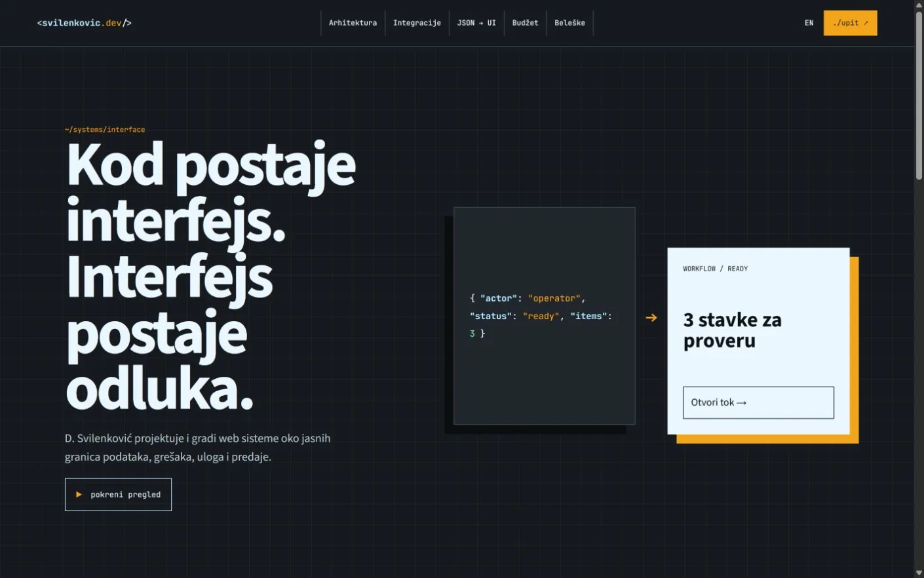This screenshot has width=924, height=578.
Task: Select the JSON → UI nav item
Action: tap(476, 23)
